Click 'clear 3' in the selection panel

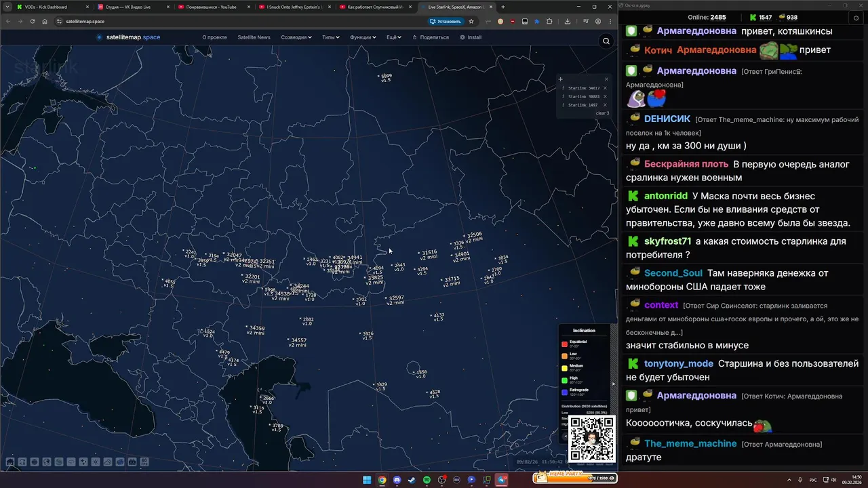(x=602, y=113)
